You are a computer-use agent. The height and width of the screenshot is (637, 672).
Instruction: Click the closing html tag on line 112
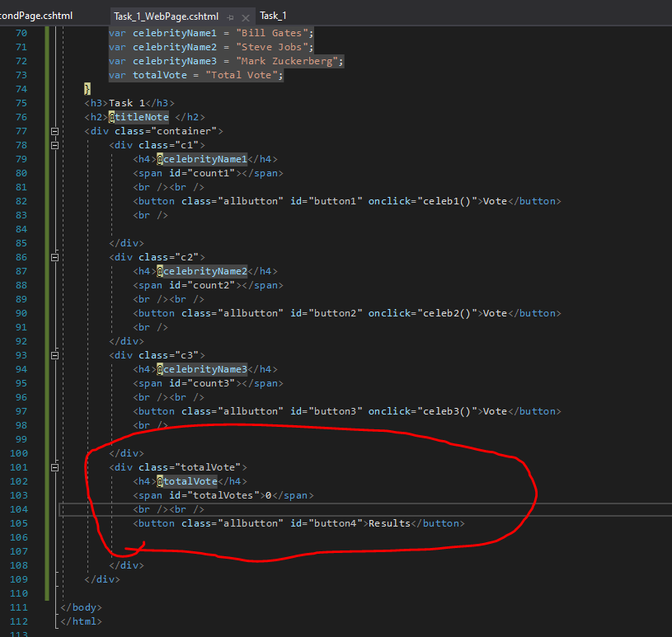click(81, 621)
